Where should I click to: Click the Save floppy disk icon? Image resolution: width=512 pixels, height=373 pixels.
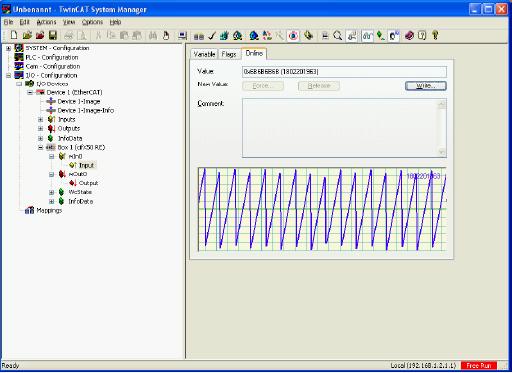point(53,35)
